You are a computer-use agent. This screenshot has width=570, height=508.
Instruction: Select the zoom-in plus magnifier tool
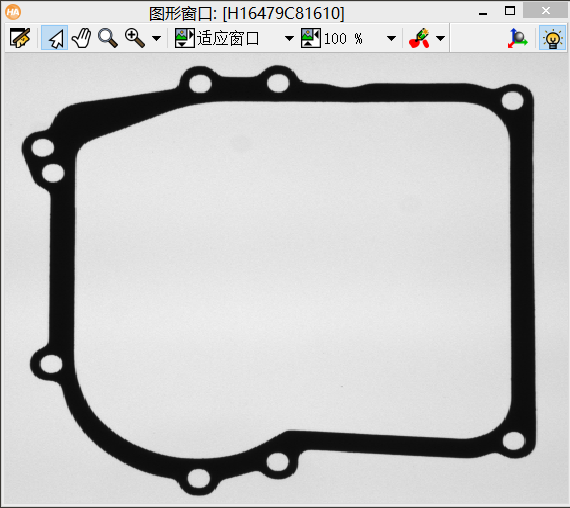[x=135, y=38]
